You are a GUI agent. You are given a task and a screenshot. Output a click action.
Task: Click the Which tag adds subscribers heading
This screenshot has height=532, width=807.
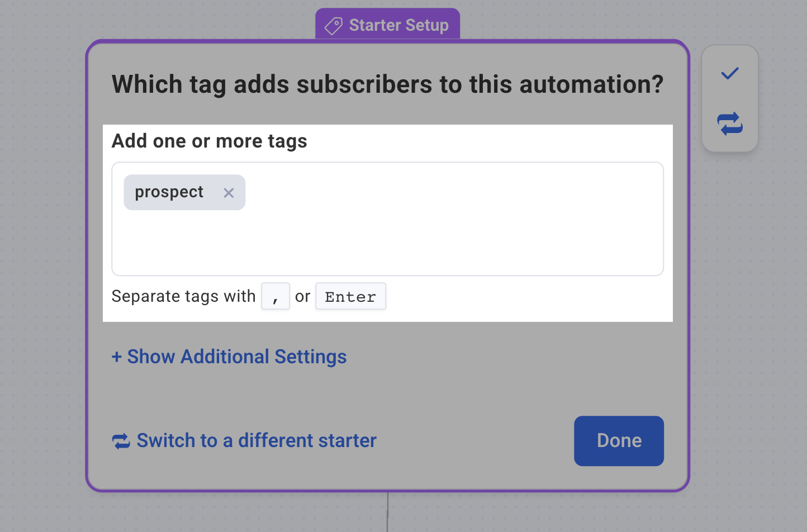[x=387, y=85]
